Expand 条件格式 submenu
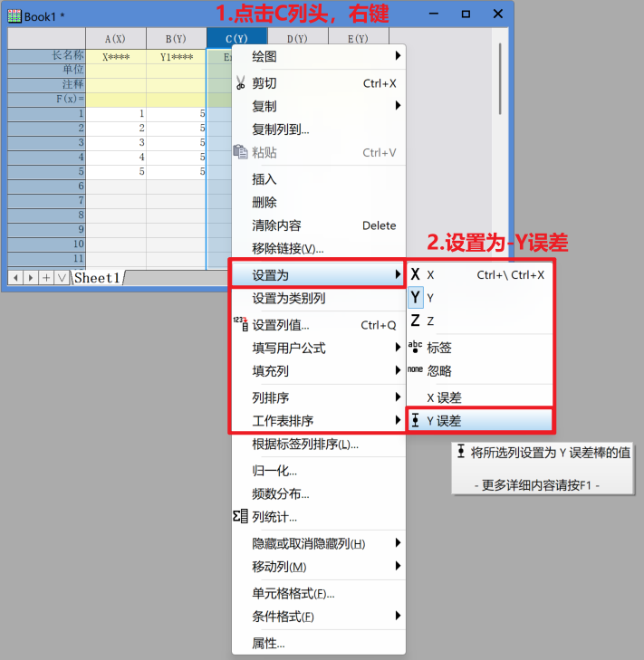The height and width of the screenshot is (660, 644). coord(398,617)
